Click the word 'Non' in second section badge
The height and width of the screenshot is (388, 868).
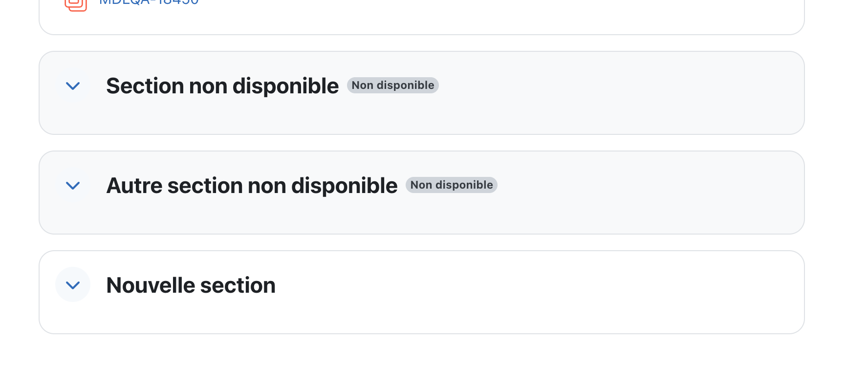coord(421,185)
